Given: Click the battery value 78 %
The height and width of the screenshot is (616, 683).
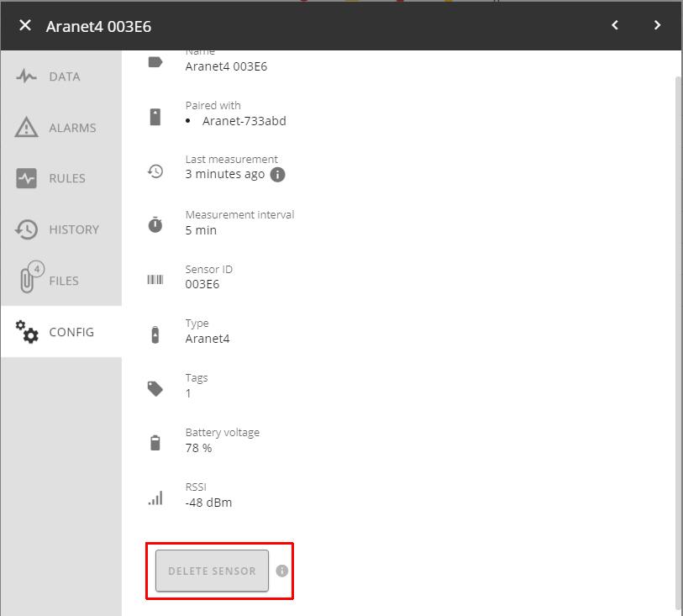Looking at the screenshot, I should (x=198, y=448).
